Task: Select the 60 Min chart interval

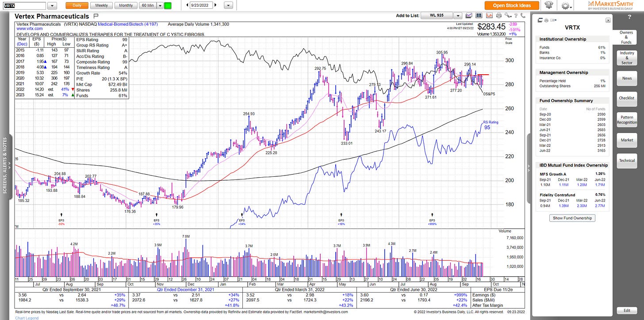Action: 147,5
